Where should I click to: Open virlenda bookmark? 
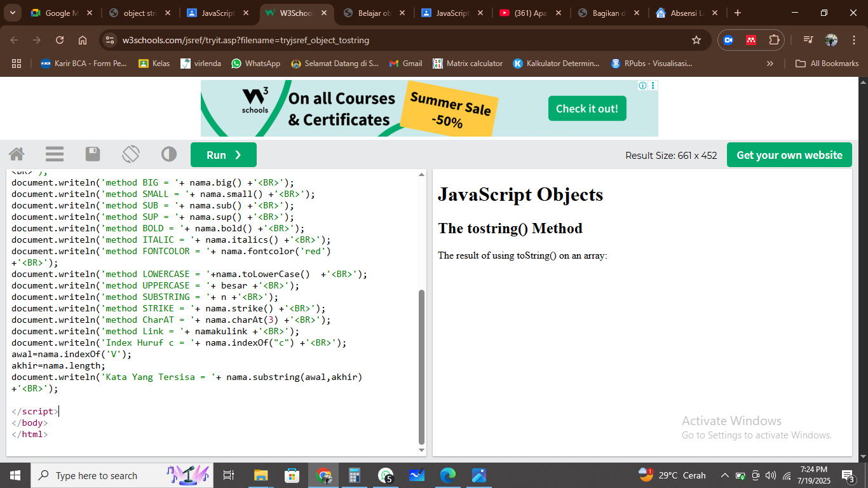point(201,63)
